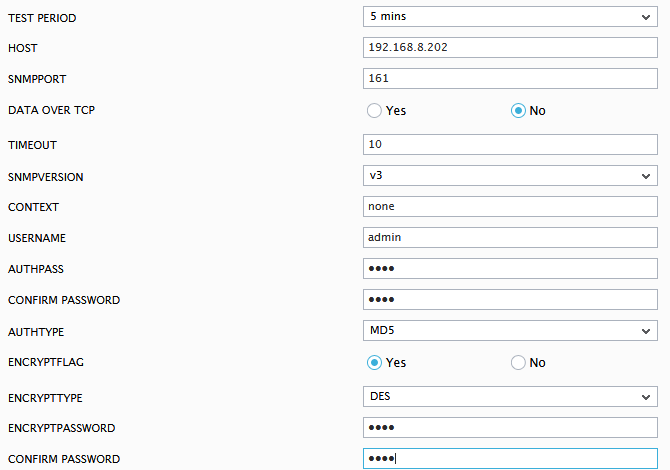Image resolution: width=670 pixels, height=470 pixels.
Task: Click the AUTHPASS password field
Action: click(510, 268)
